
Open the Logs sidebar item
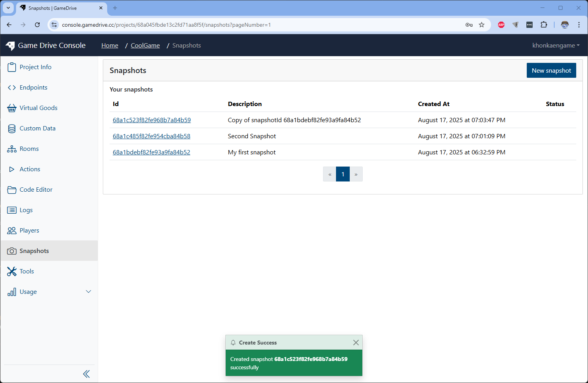point(26,210)
